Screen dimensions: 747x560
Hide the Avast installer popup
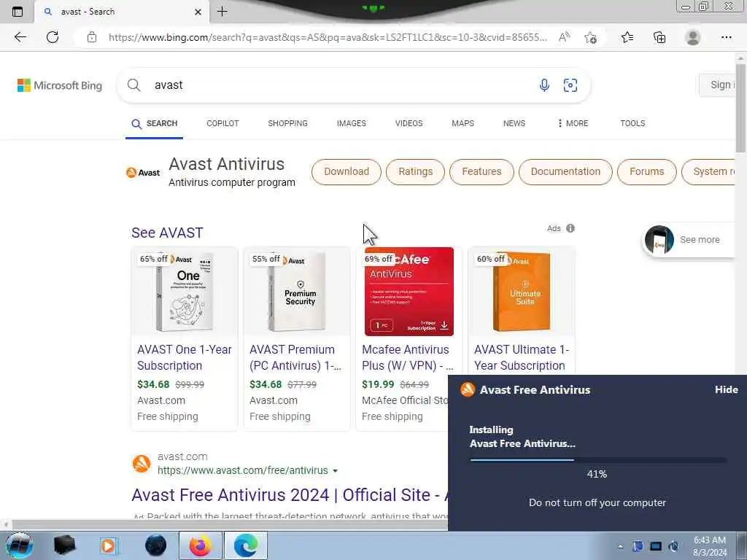(x=726, y=389)
